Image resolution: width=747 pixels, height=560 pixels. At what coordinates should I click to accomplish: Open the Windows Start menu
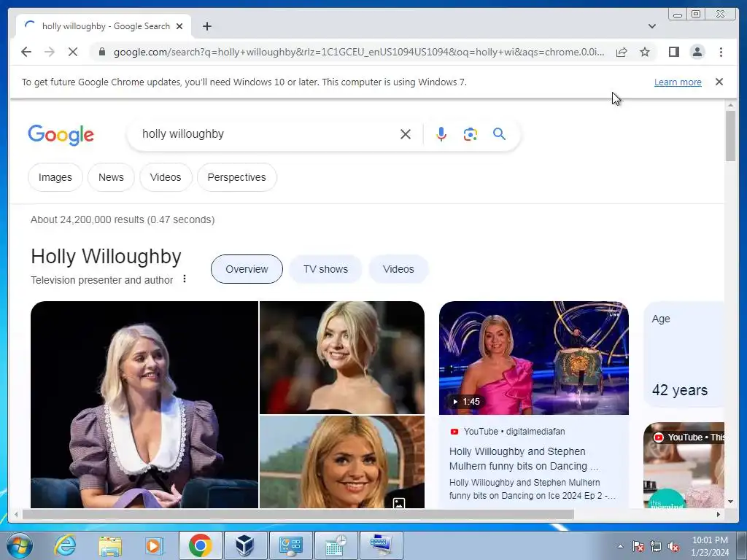[19, 545]
